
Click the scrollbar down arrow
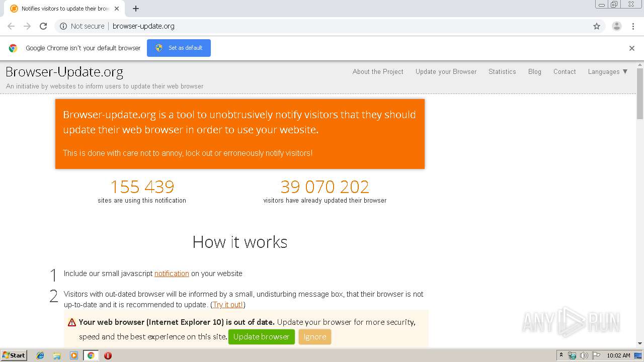click(640, 343)
